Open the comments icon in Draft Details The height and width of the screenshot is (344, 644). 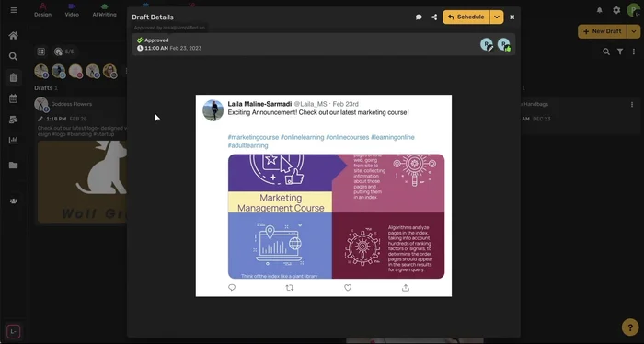[419, 17]
